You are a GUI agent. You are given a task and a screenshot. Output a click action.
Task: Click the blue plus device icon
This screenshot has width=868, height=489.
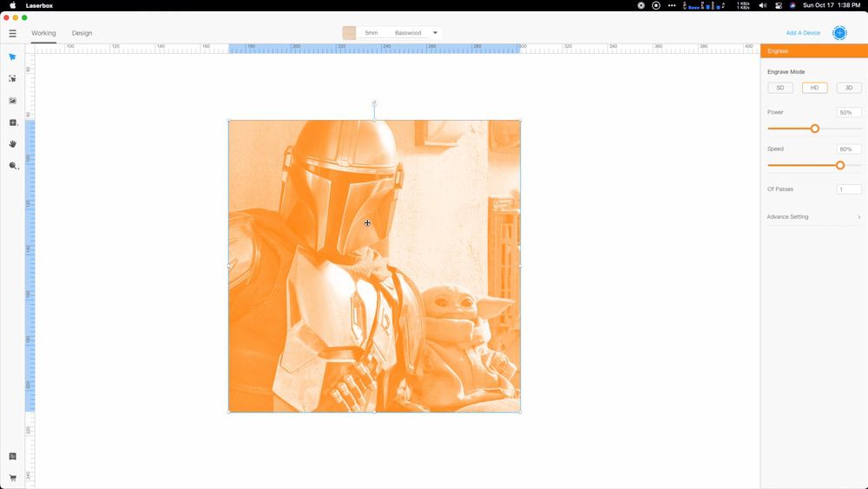coord(839,33)
